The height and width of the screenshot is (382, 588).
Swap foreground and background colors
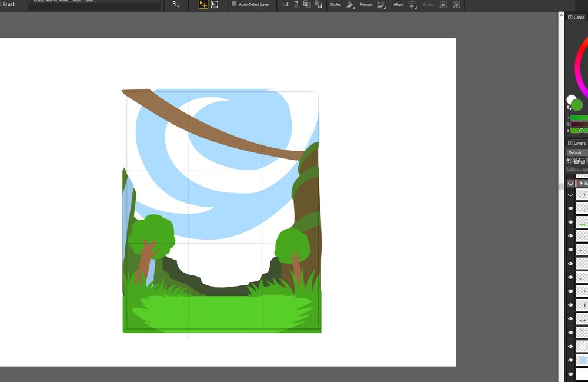coord(569,108)
